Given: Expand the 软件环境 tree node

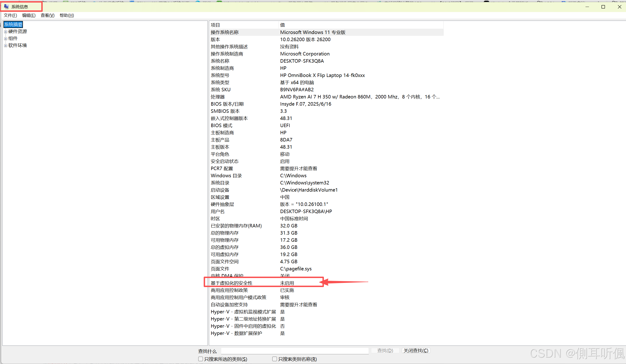Looking at the screenshot, I should [x=6, y=46].
